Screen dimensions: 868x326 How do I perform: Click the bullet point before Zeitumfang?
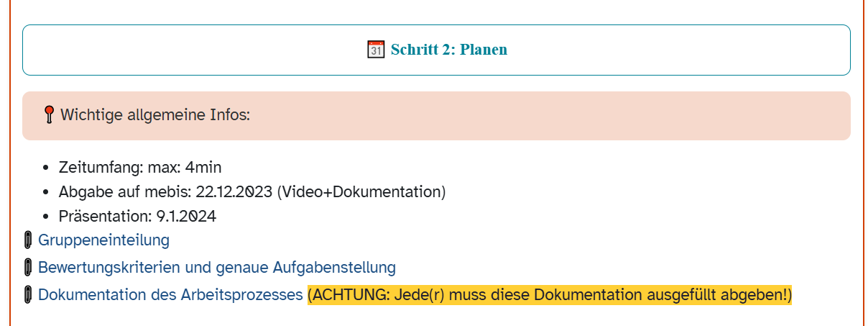click(x=47, y=168)
